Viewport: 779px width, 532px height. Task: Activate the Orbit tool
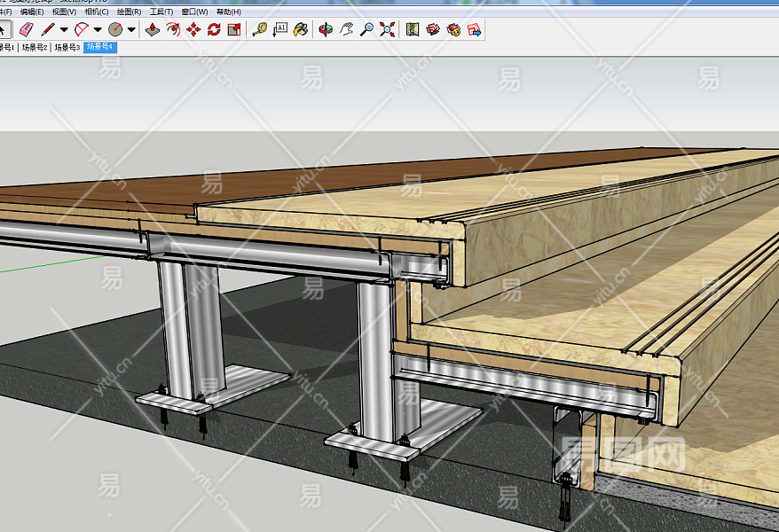326,29
